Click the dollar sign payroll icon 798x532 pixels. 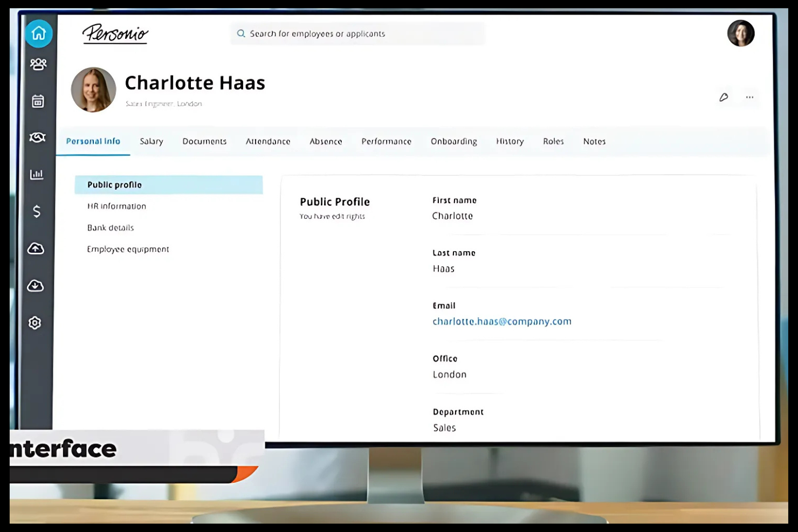point(37,211)
